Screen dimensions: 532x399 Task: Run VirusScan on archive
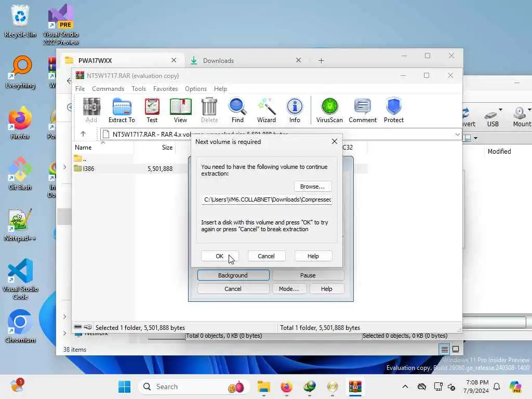329,110
